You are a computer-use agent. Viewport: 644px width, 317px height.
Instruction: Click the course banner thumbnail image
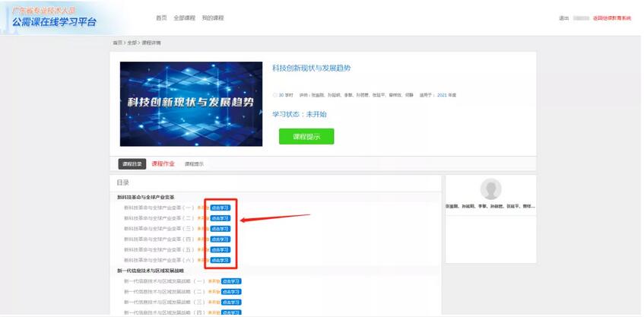pyautogui.click(x=191, y=104)
